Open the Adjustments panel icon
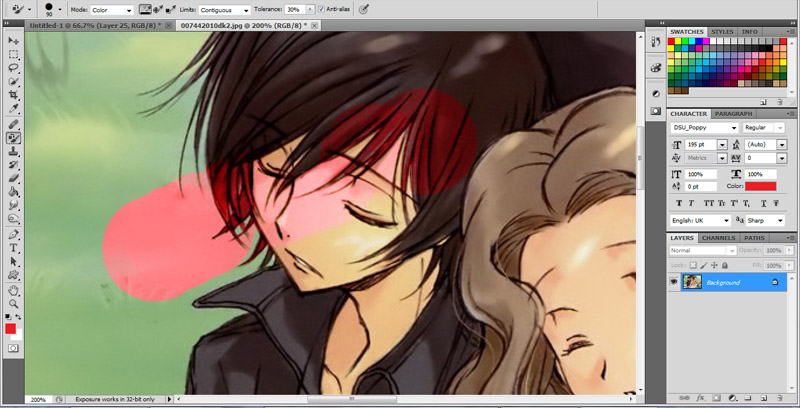 tap(656, 94)
